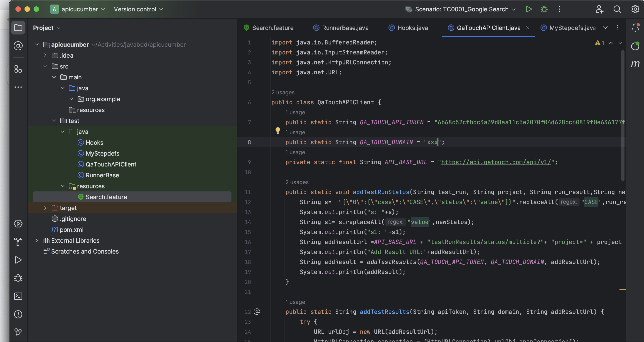644x342 pixels.
Task: Click the '2 usages' hint above class
Action: pyautogui.click(x=283, y=93)
